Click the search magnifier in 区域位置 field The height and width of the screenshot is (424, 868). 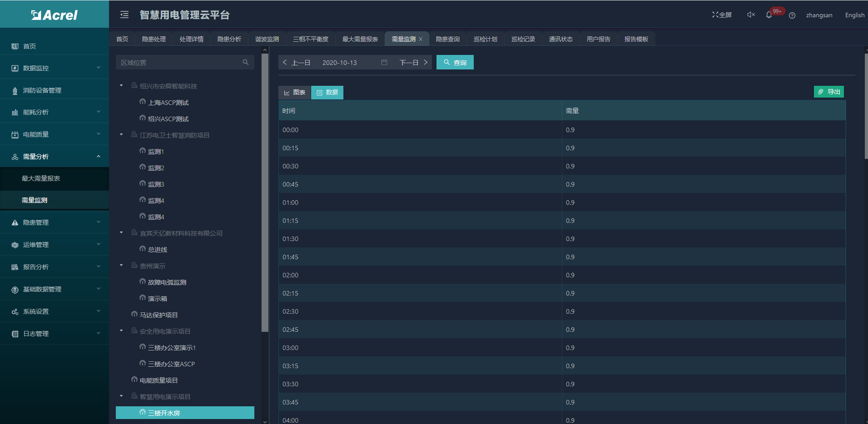(246, 62)
